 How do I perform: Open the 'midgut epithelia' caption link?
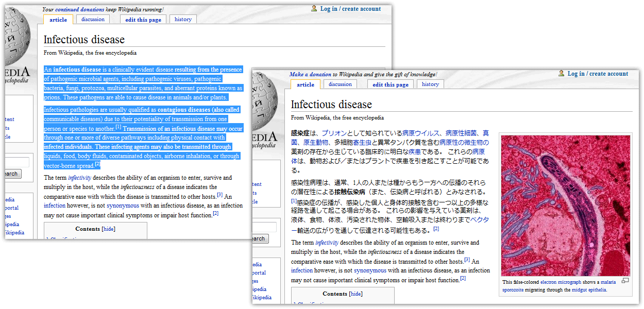click(589, 290)
